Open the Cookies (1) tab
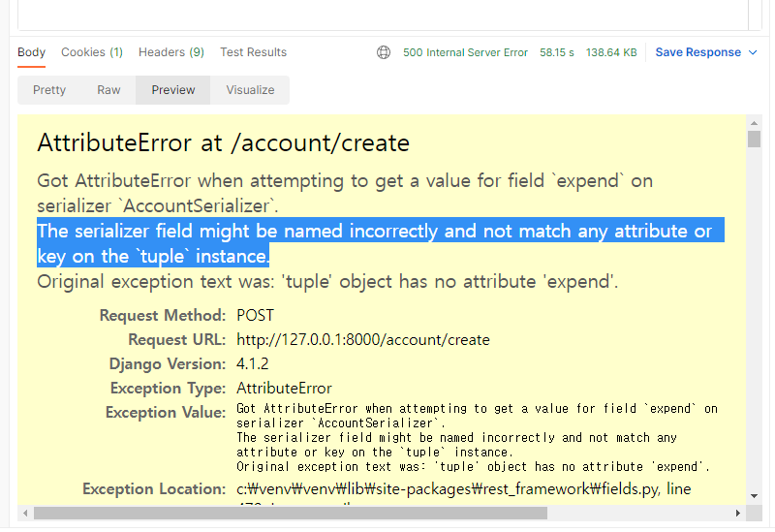 tap(92, 52)
